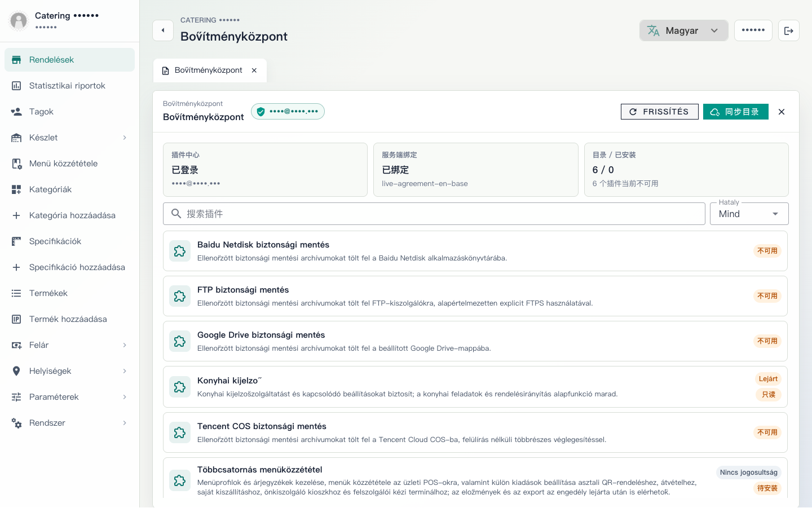Click the Rendszer gear icon

pos(16,423)
